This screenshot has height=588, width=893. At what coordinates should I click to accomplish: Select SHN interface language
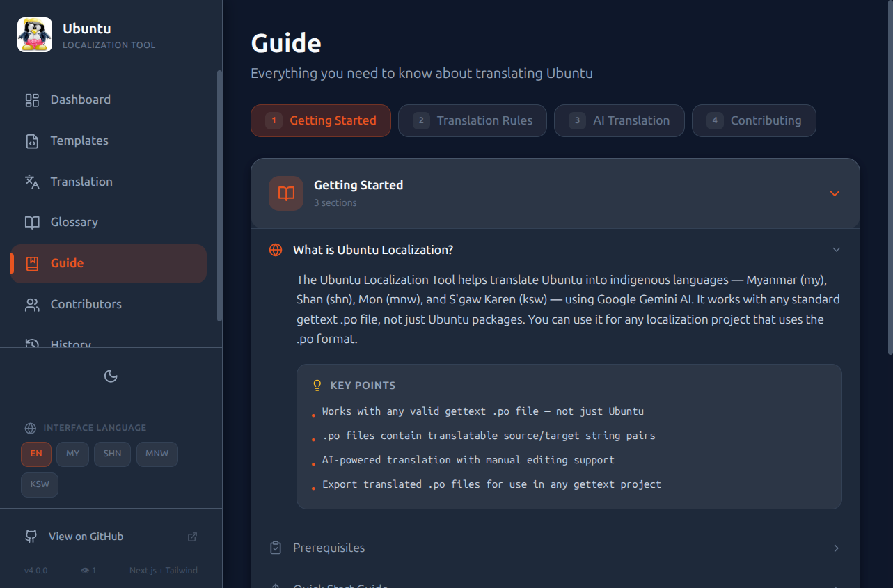[112, 454]
